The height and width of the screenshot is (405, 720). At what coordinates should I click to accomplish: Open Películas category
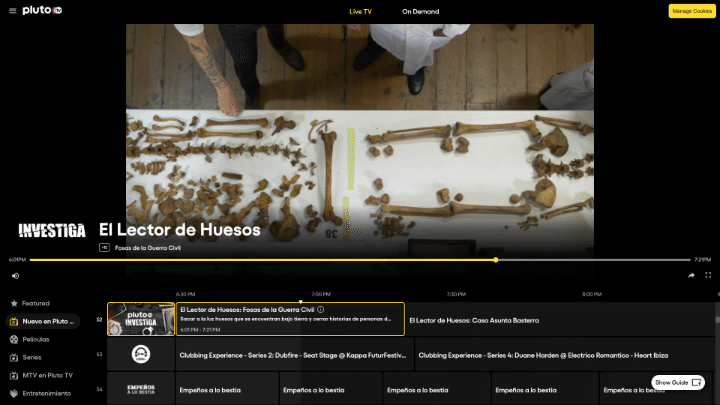pyautogui.click(x=36, y=339)
